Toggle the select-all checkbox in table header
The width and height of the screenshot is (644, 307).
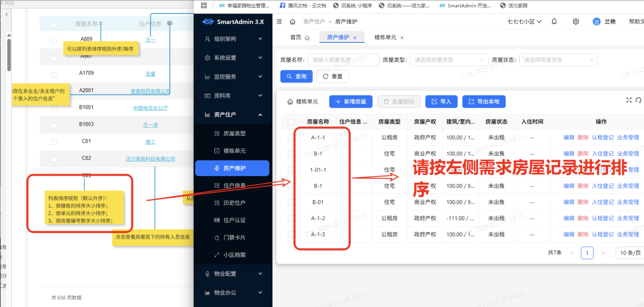[x=291, y=122]
